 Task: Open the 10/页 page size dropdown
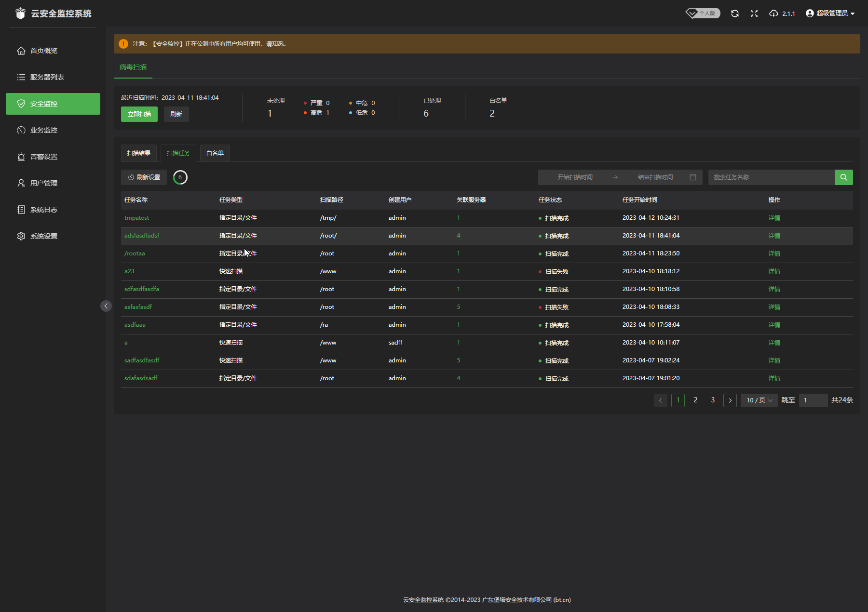tap(759, 400)
